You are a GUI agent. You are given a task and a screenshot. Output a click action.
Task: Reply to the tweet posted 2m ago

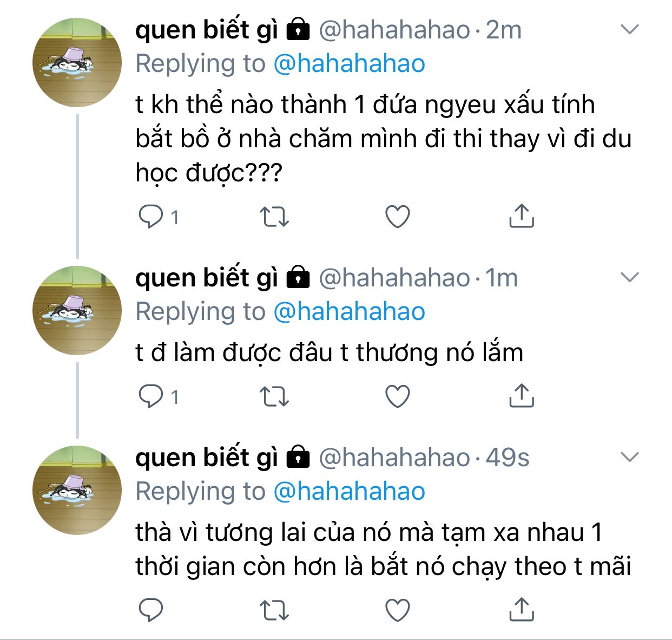[x=151, y=217]
